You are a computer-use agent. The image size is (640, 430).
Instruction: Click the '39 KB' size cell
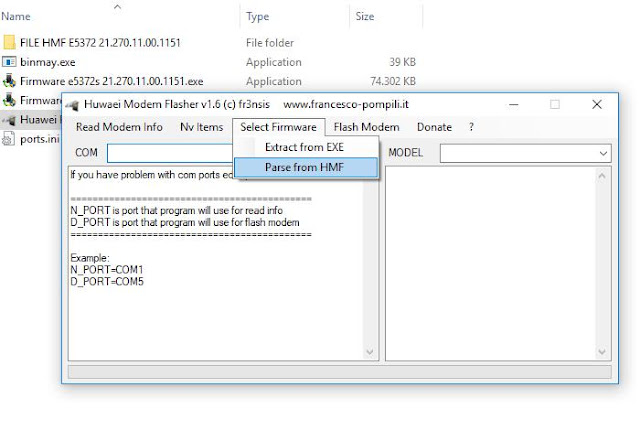(x=402, y=62)
